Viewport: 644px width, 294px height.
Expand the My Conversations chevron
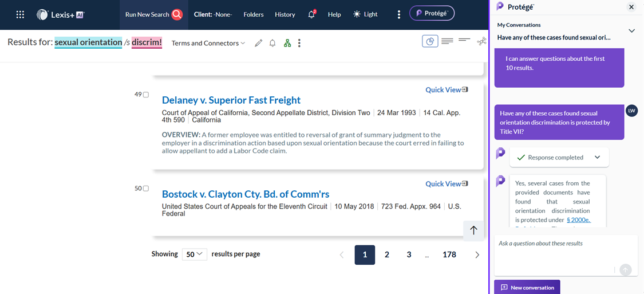click(x=631, y=31)
